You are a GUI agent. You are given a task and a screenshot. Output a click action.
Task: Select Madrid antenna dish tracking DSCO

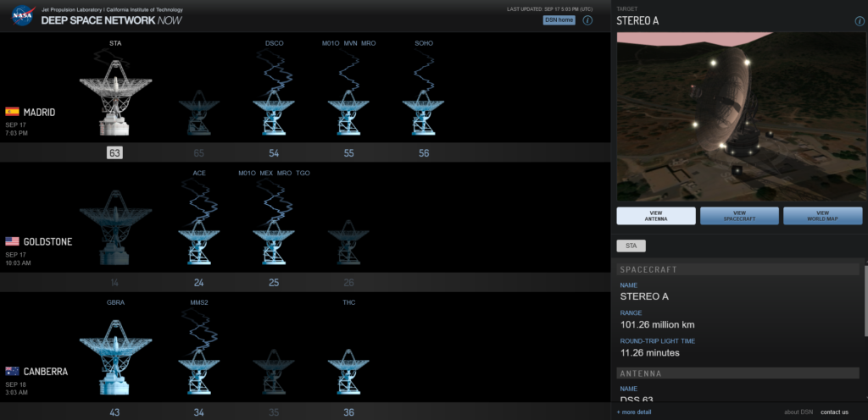coord(274,112)
